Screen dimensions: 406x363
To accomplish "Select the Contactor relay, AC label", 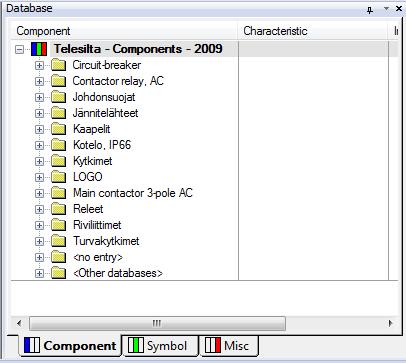I will (118, 81).
